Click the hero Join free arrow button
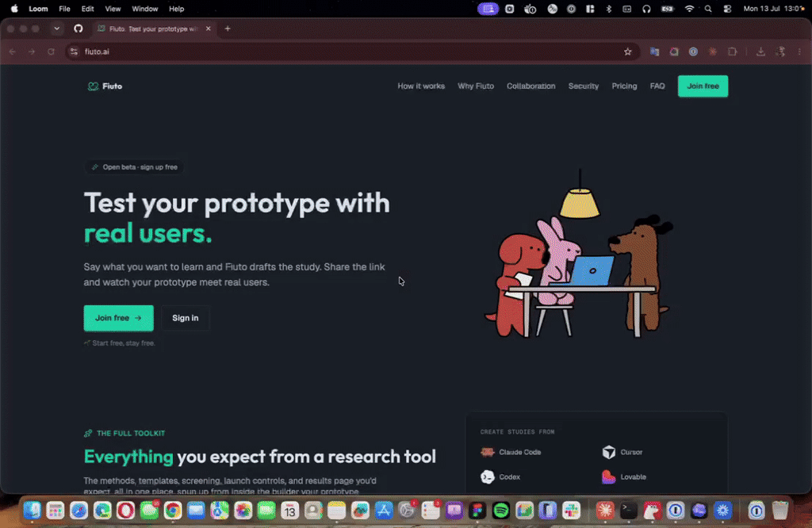Screen dimensions: 812x528 119,318
